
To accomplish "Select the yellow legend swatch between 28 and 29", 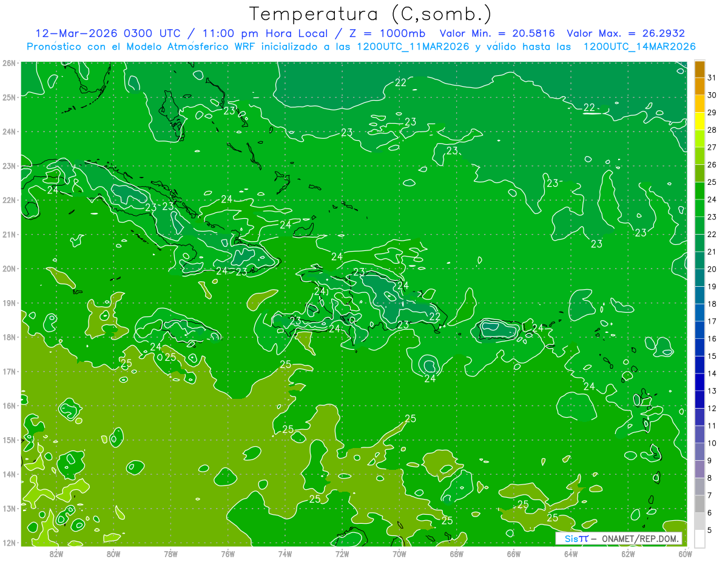I will [699, 121].
